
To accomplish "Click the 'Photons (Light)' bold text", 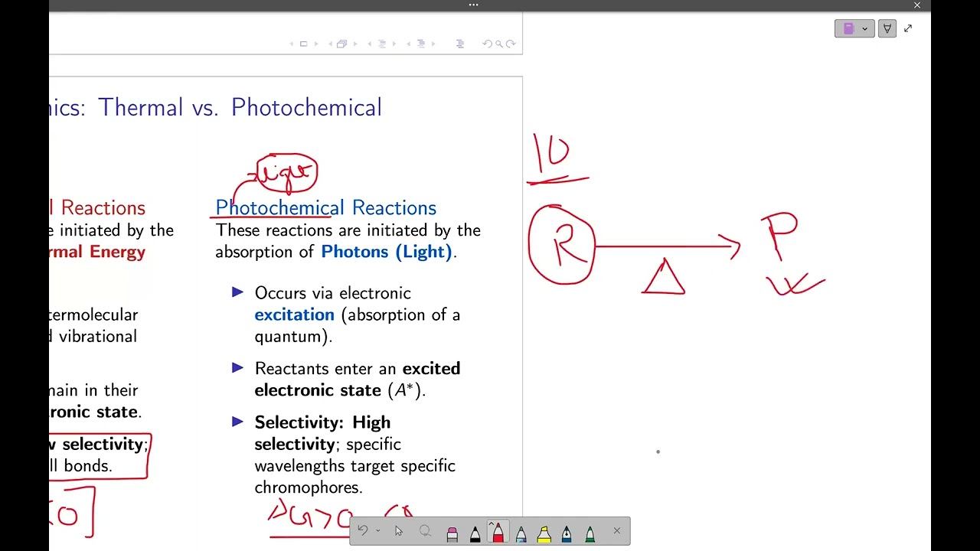I will [387, 252].
